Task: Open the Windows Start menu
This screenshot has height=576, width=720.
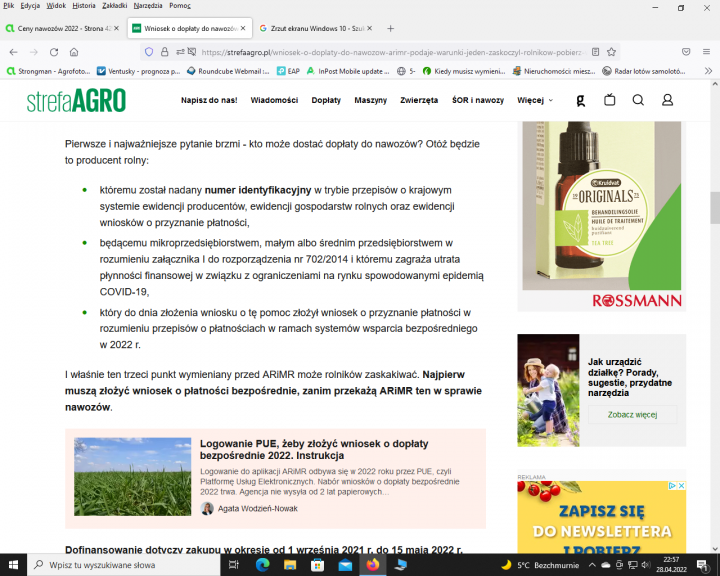Action: (x=13, y=565)
